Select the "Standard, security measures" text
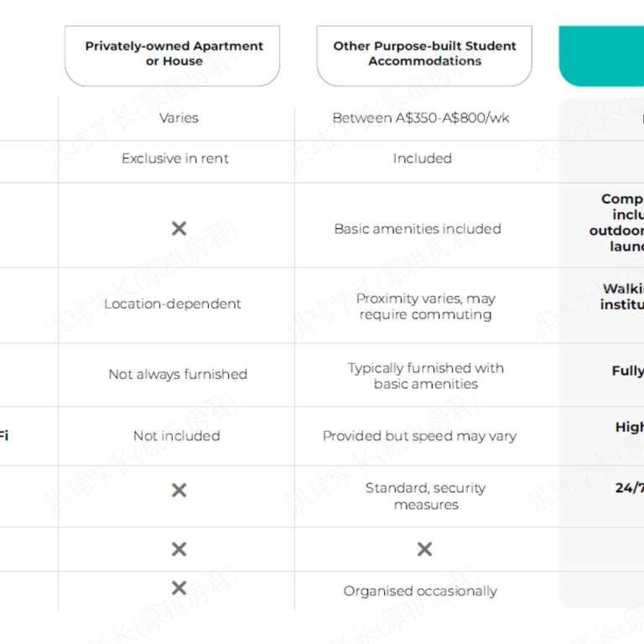Viewport: 644px width, 644px height. coord(425,496)
